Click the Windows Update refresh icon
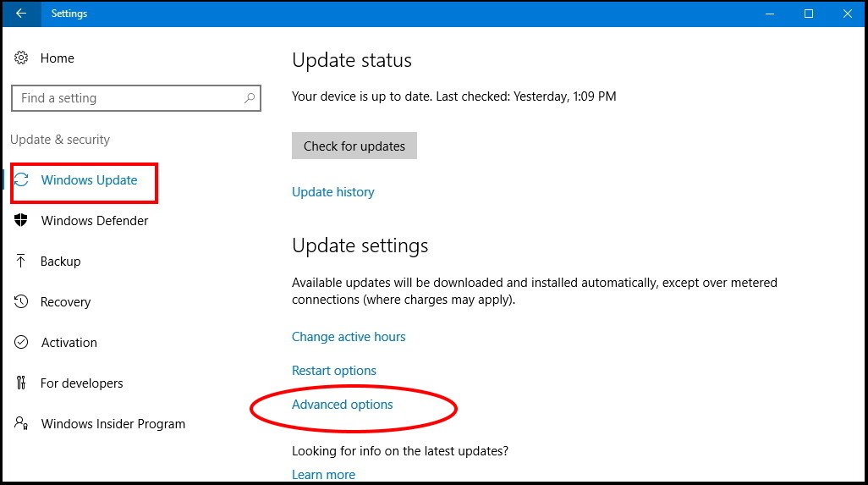 click(21, 179)
